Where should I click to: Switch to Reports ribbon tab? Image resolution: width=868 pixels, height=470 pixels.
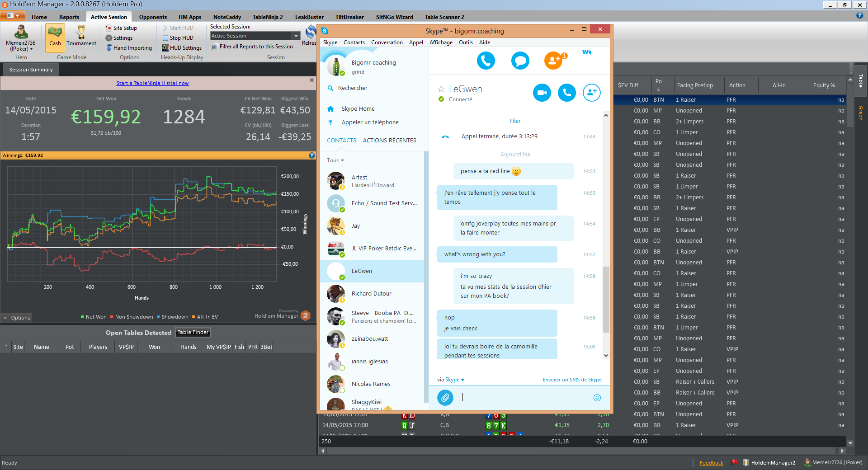(x=69, y=17)
